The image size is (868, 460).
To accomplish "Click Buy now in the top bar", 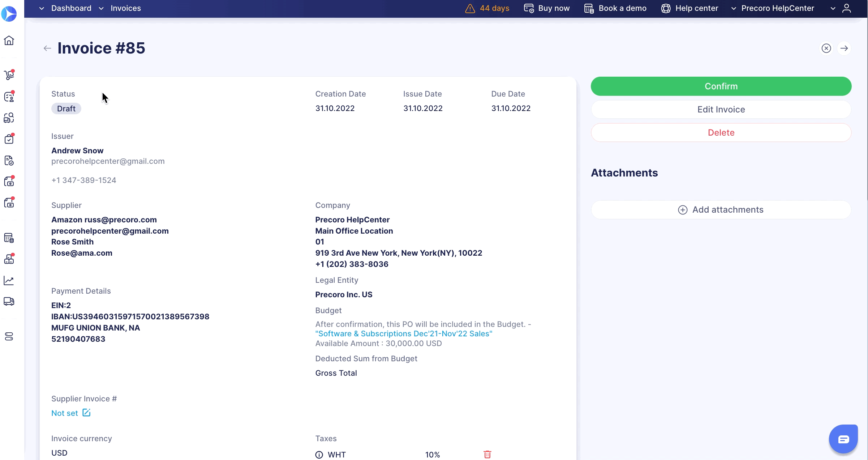I will 547,8.
